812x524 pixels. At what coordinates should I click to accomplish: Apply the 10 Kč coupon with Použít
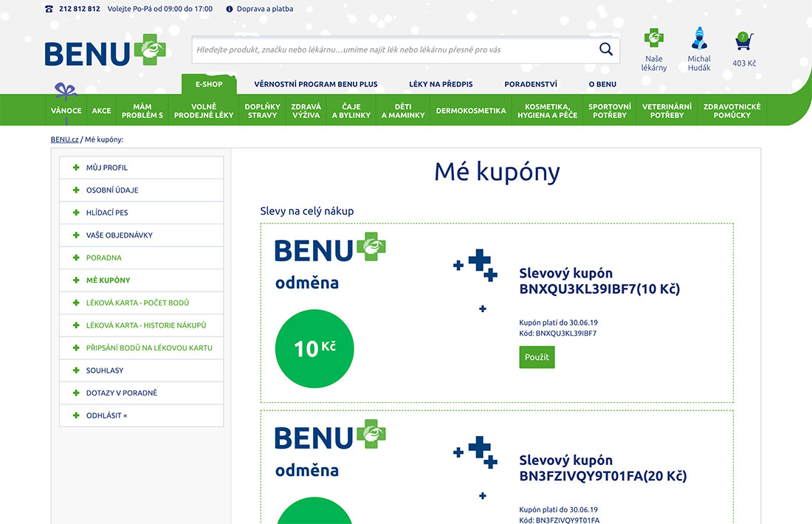pyautogui.click(x=537, y=357)
